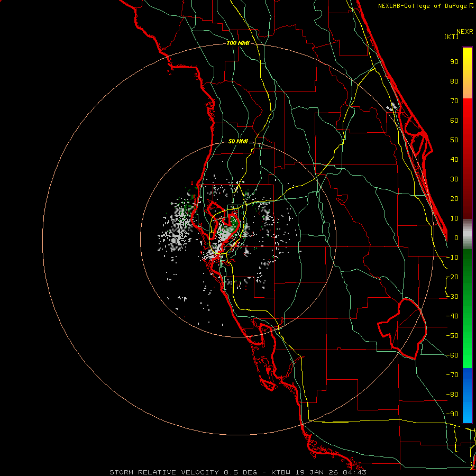
Task: Click the positive 40 knot scale label
Action: 454,159
